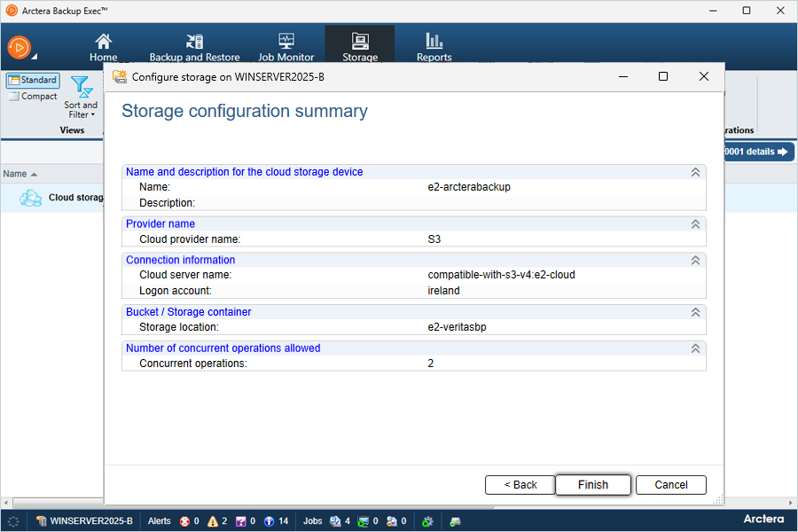Click the Backup Exec orange application button
This screenshot has height=532, width=798.
pos(20,47)
